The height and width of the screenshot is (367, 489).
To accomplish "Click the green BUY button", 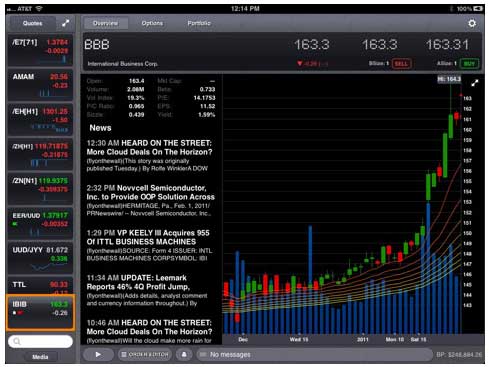I will tap(469, 63).
